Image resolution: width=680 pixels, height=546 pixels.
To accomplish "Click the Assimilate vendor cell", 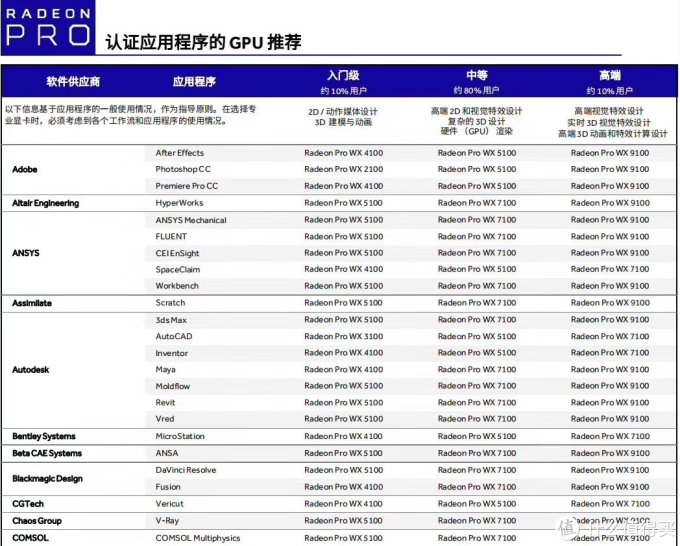I will [32, 303].
